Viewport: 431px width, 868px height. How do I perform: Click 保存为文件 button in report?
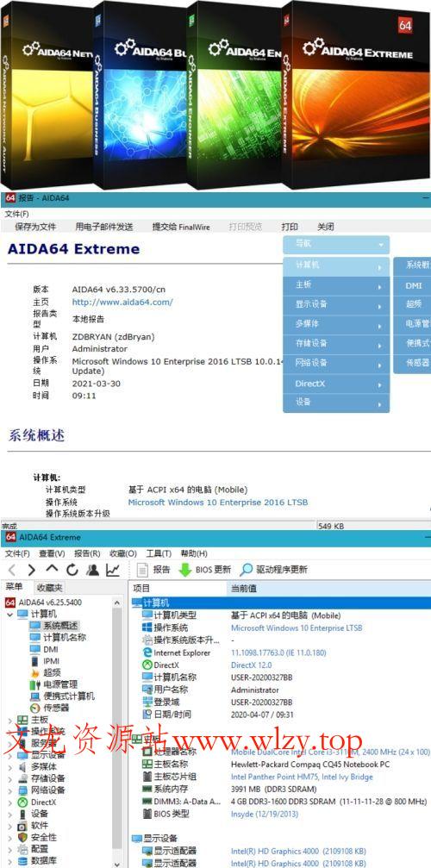click(35, 227)
